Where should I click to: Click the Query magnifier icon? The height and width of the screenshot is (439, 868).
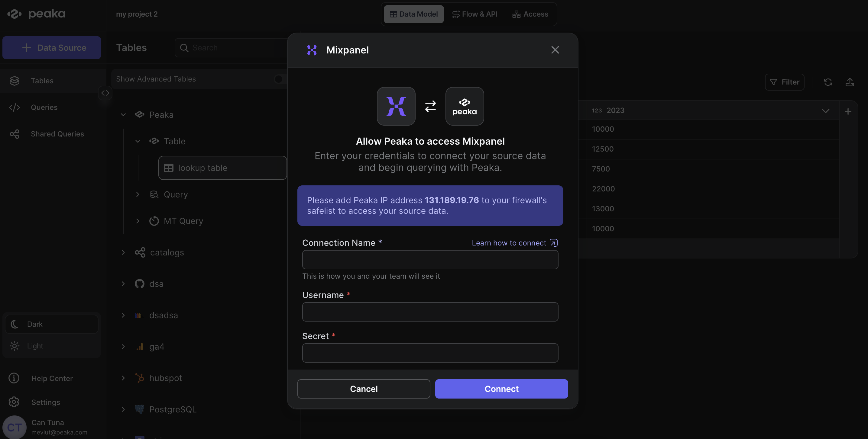(x=154, y=194)
